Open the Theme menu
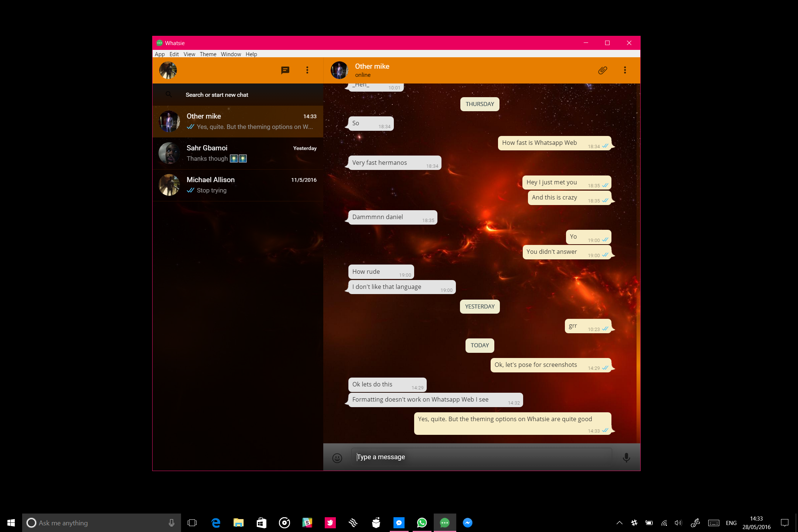 point(208,54)
